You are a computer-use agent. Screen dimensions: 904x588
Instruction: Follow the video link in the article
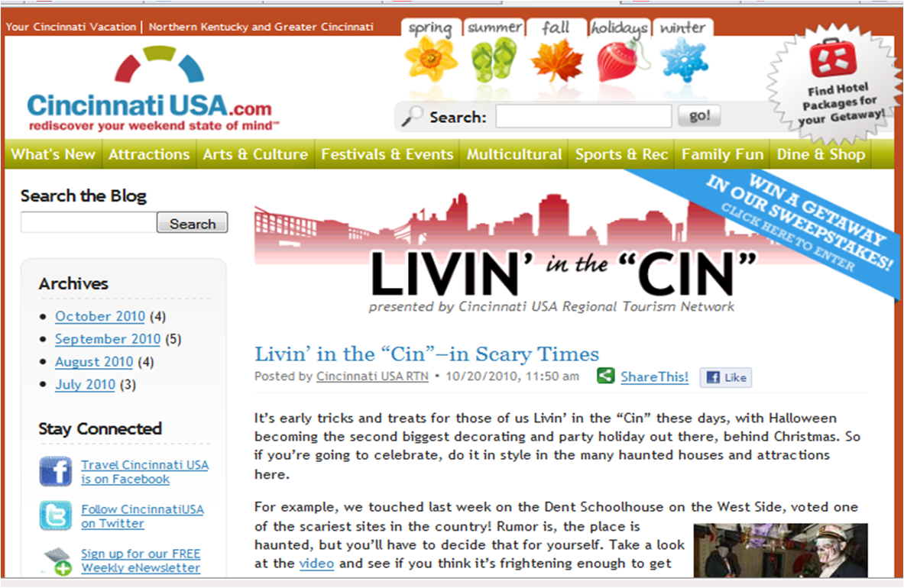point(316,563)
